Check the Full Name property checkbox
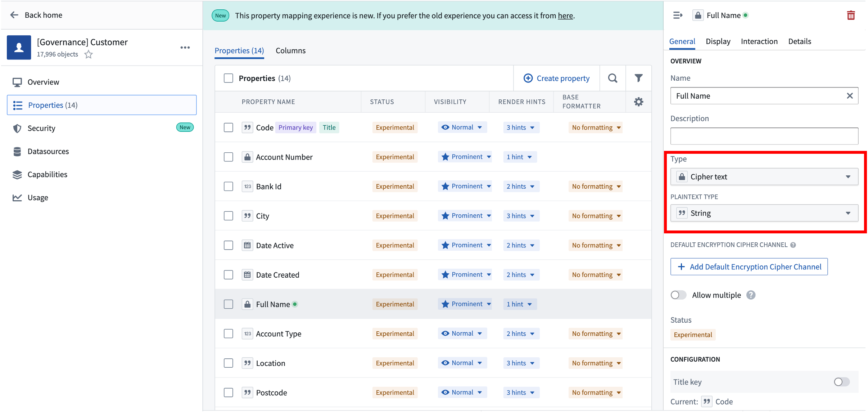 click(x=229, y=304)
